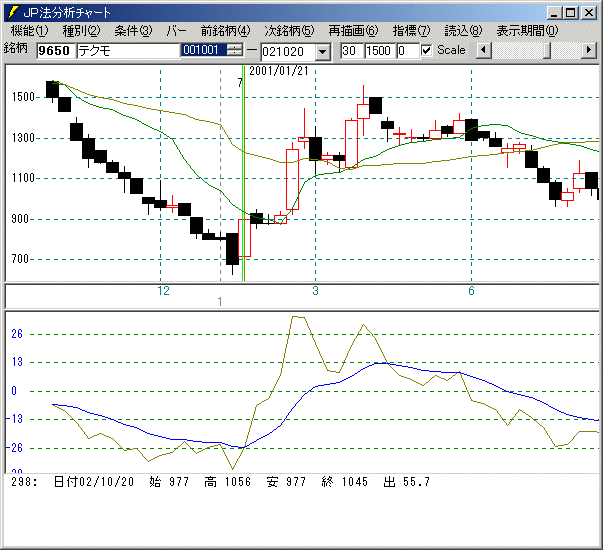603x550 pixels.
Task: Click the 銘柄 label
Action: (16, 48)
